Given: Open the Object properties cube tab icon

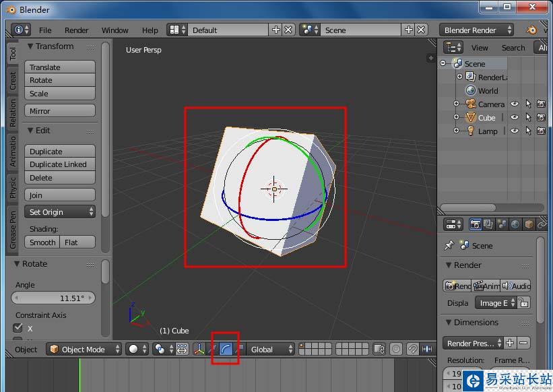Looking at the screenshot, I should [529, 224].
